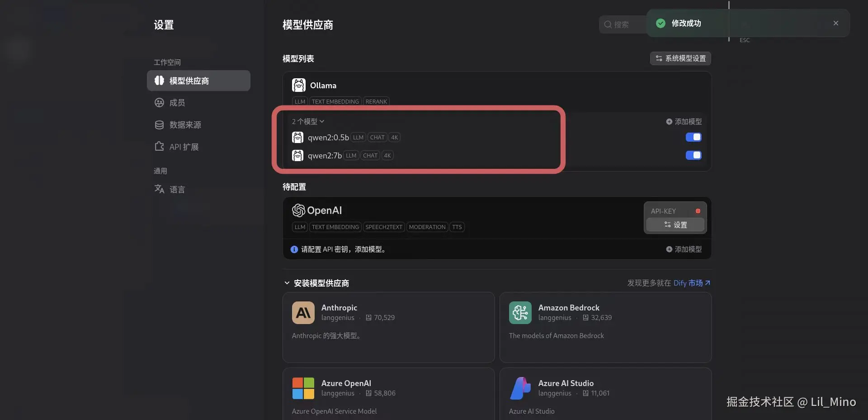Click the 语言 translate icon
Image resolution: width=868 pixels, height=420 pixels.
(x=159, y=189)
